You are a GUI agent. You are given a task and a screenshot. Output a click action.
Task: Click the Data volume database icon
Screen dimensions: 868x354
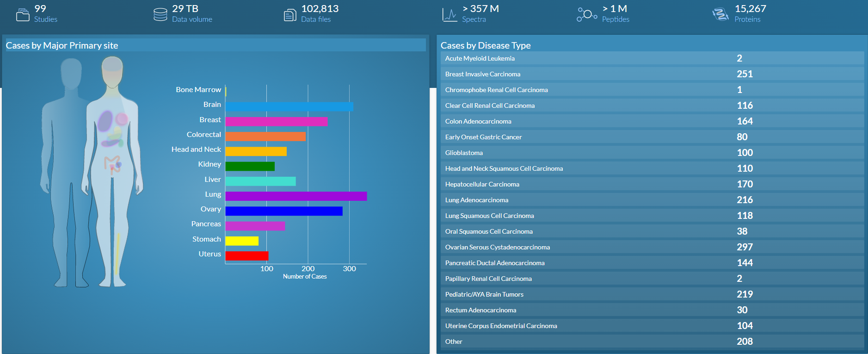(160, 15)
